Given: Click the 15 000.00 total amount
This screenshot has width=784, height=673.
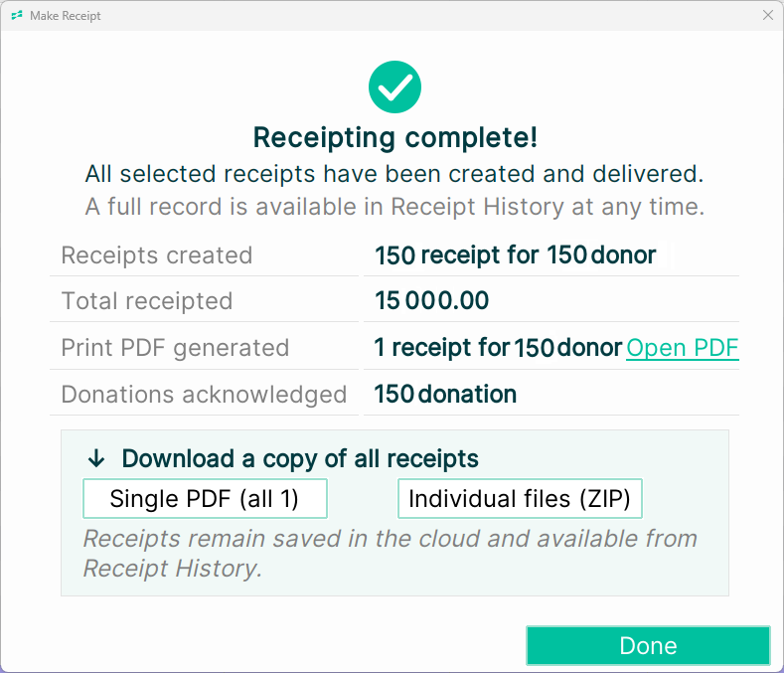Looking at the screenshot, I should click(432, 301).
